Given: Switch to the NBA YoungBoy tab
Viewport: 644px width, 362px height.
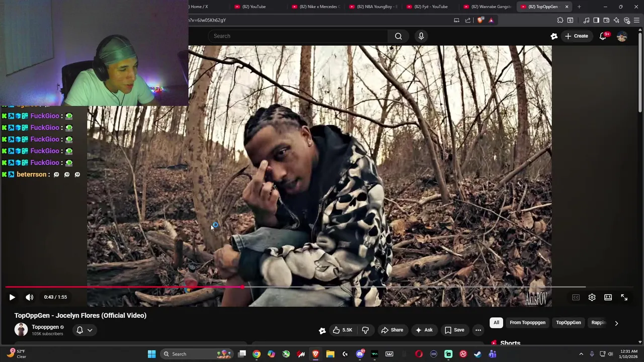Looking at the screenshot, I should [373, 7].
